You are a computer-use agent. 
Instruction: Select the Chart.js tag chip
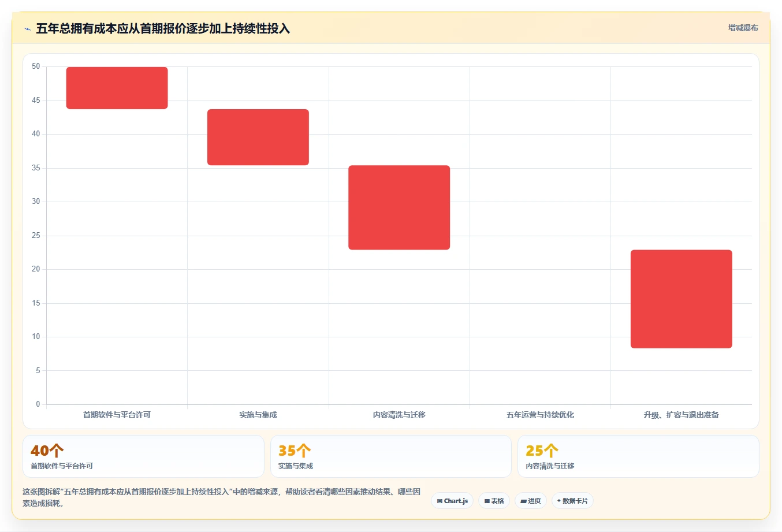[452, 501]
